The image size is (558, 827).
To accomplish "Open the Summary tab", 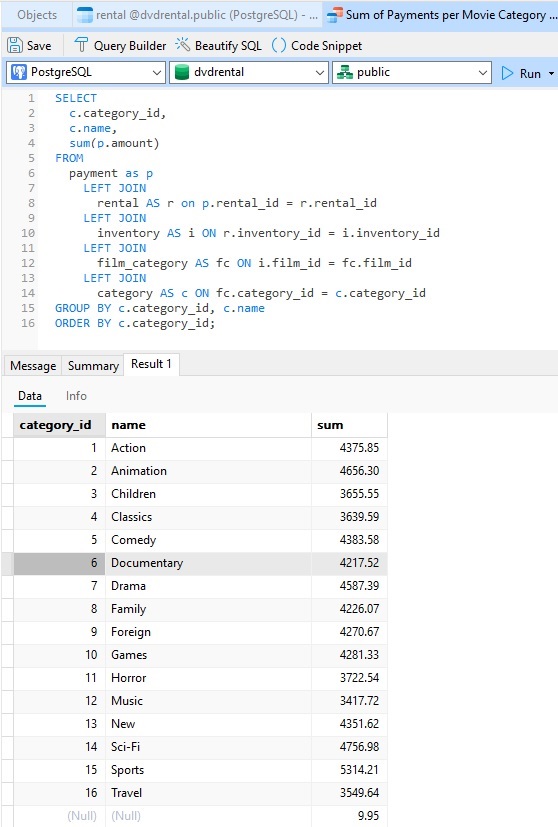I will 93,366.
